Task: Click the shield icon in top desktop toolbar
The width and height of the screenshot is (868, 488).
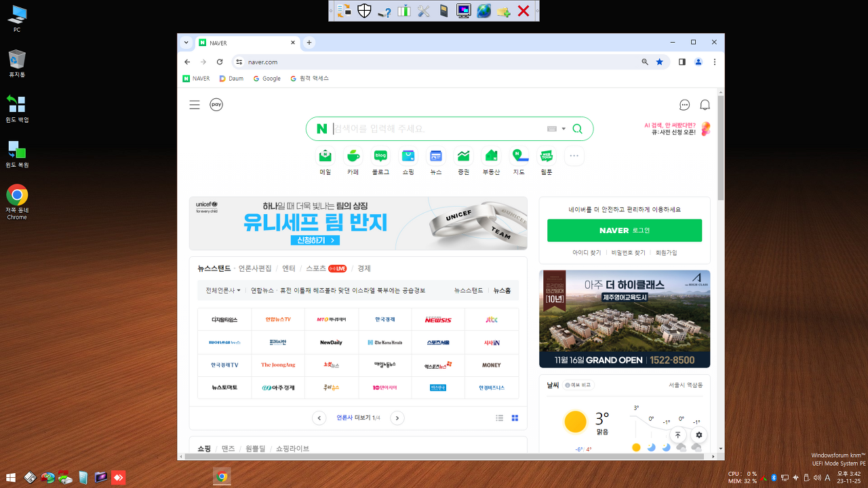Action: click(364, 11)
